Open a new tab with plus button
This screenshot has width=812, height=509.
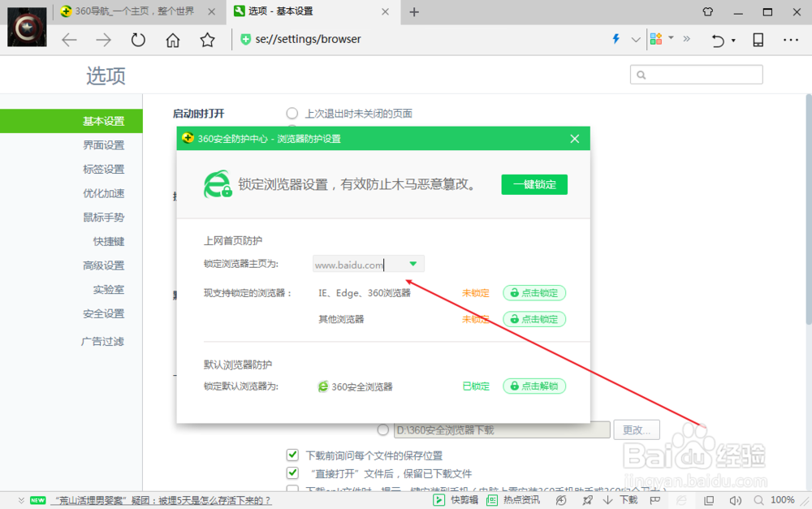click(x=414, y=12)
